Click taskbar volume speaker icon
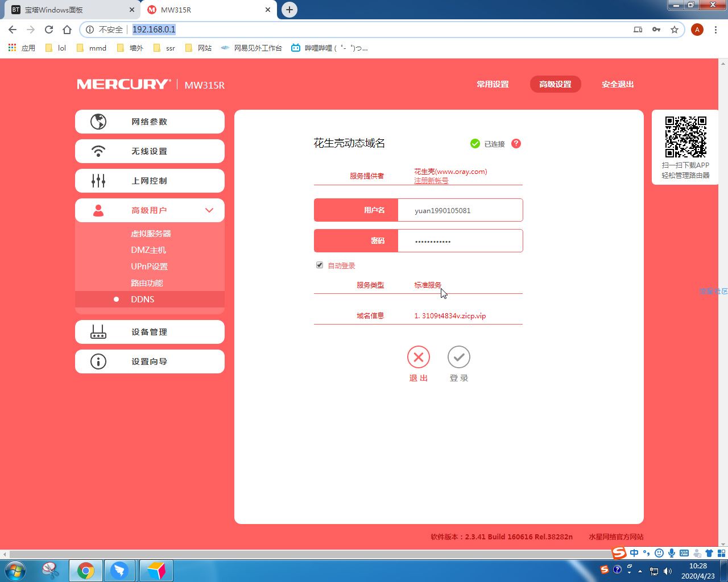 coord(667,571)
